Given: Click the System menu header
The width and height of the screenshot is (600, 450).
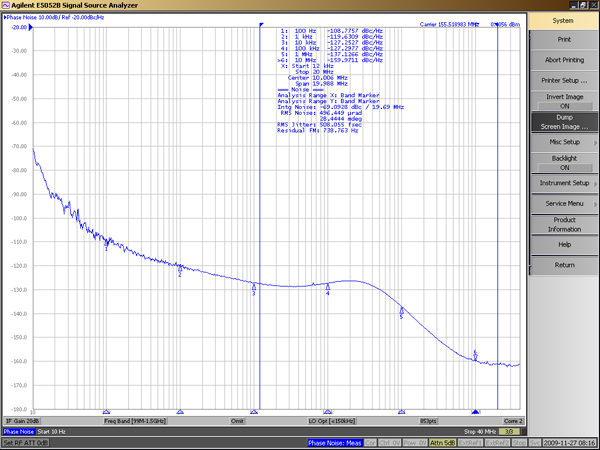Looking at the screenshot, I should (564, 20).
